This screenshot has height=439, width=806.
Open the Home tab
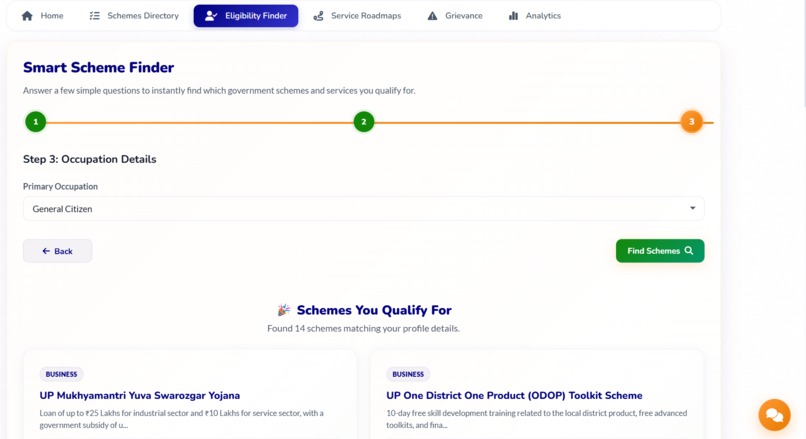click(x=43, y=16)
